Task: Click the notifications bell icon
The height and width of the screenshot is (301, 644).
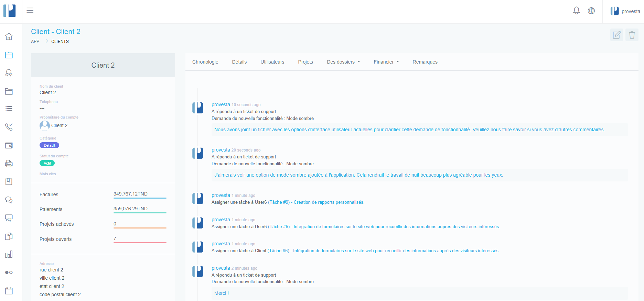Action: coord(576,11)
